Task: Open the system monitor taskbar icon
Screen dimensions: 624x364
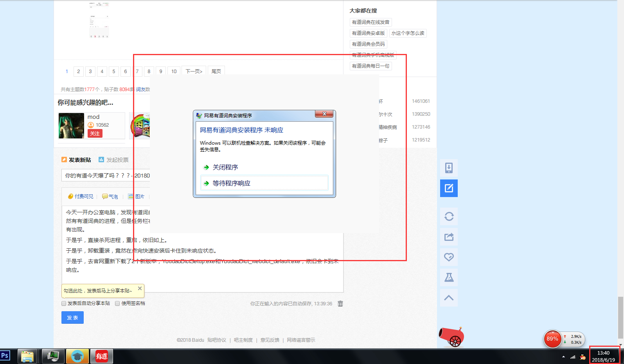Action: (53, 356)
